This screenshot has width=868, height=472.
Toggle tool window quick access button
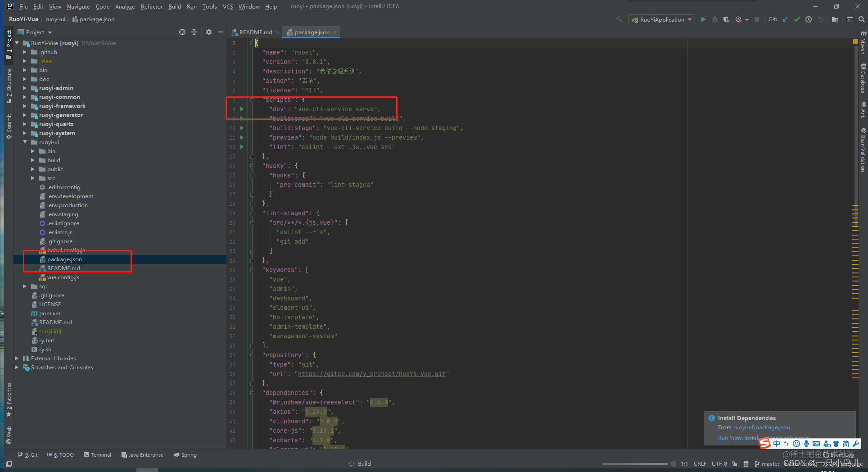click(x=9, y=463)
